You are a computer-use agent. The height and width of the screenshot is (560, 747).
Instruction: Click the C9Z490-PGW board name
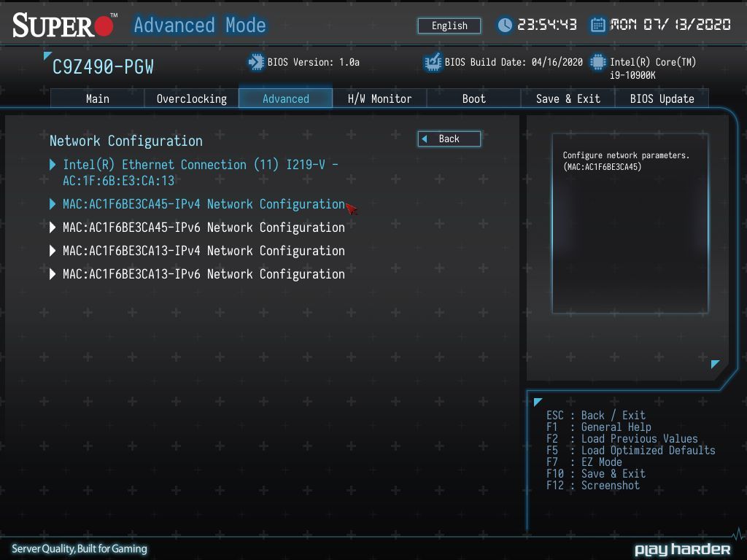pyautogui.click(x=103, y=67)
